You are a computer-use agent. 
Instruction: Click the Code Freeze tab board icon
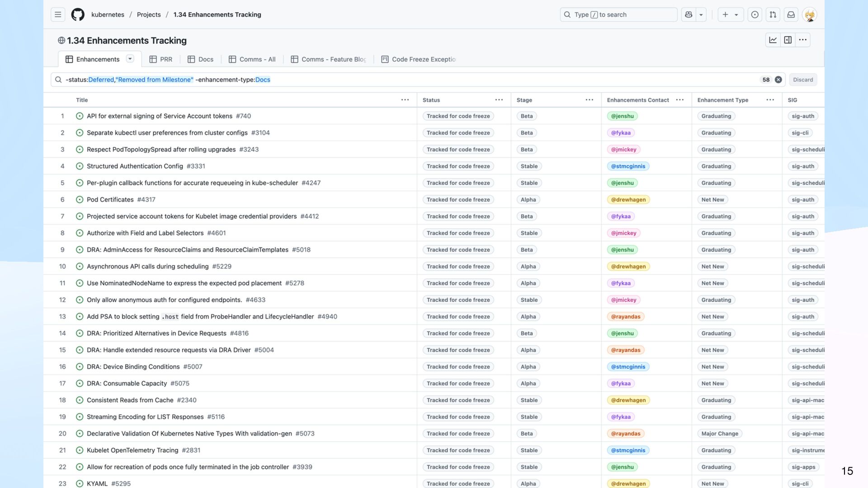coord(385,59)
